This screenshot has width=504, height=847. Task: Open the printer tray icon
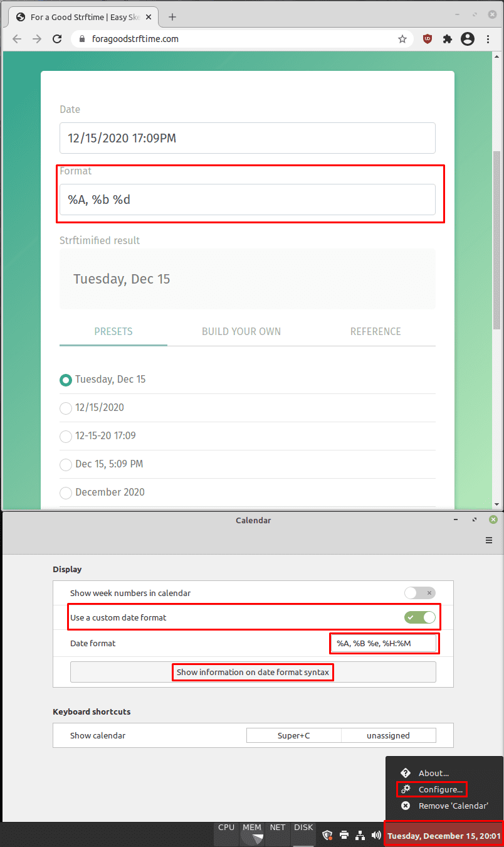point(344,835)
